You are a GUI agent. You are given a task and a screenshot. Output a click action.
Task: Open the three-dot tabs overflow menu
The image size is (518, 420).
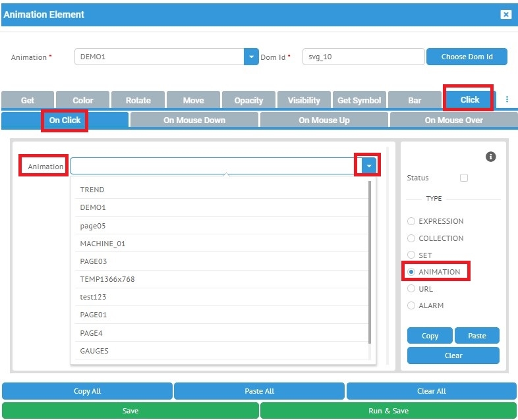click(507, 100)
